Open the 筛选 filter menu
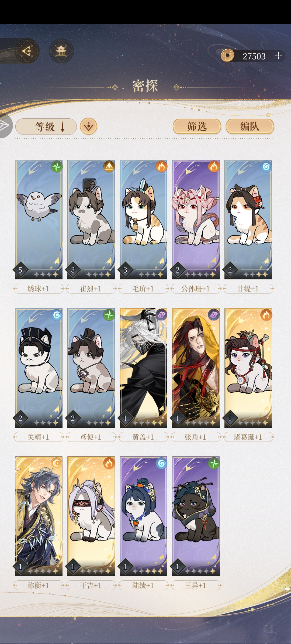Viewport: 291px width, 644px height. click(x=197, y=126)
